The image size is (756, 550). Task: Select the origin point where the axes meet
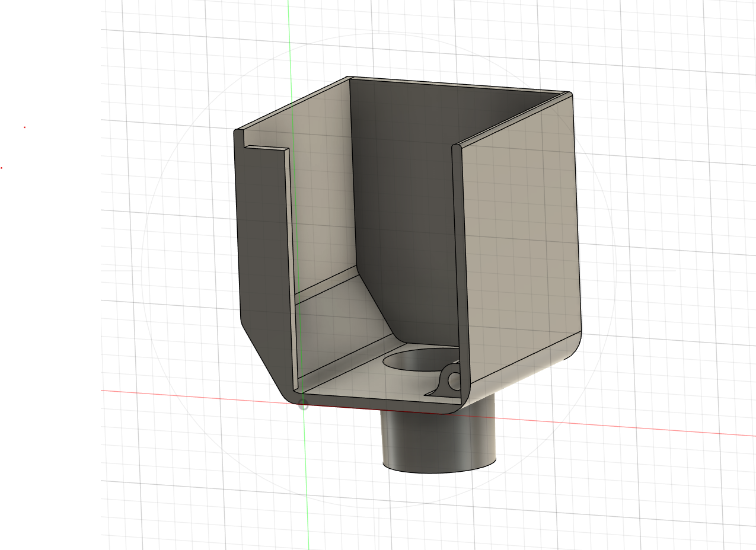(303, 405)
